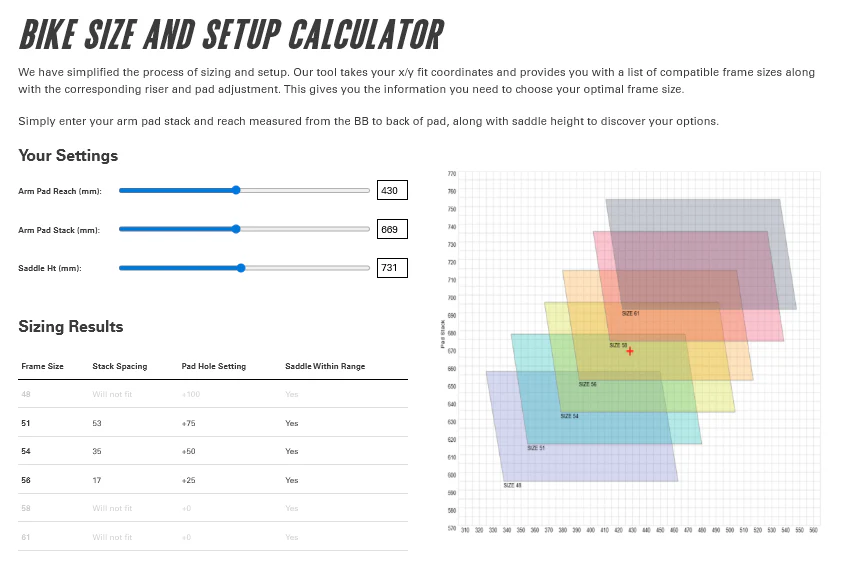Click the Pad Hole Setting column header
867x571 pixels.
click(x=213, y=366)
